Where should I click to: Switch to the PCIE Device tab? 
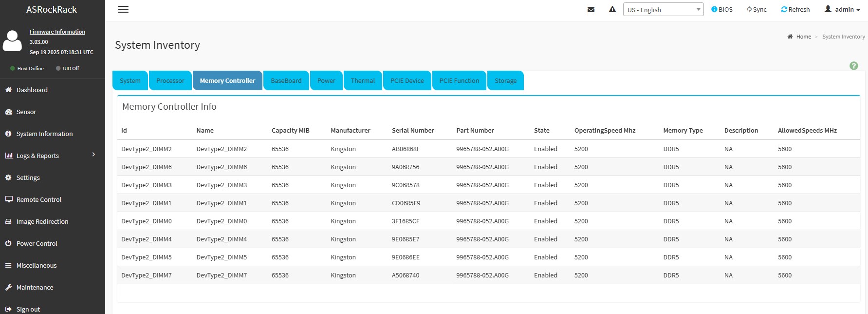(406, 81)
